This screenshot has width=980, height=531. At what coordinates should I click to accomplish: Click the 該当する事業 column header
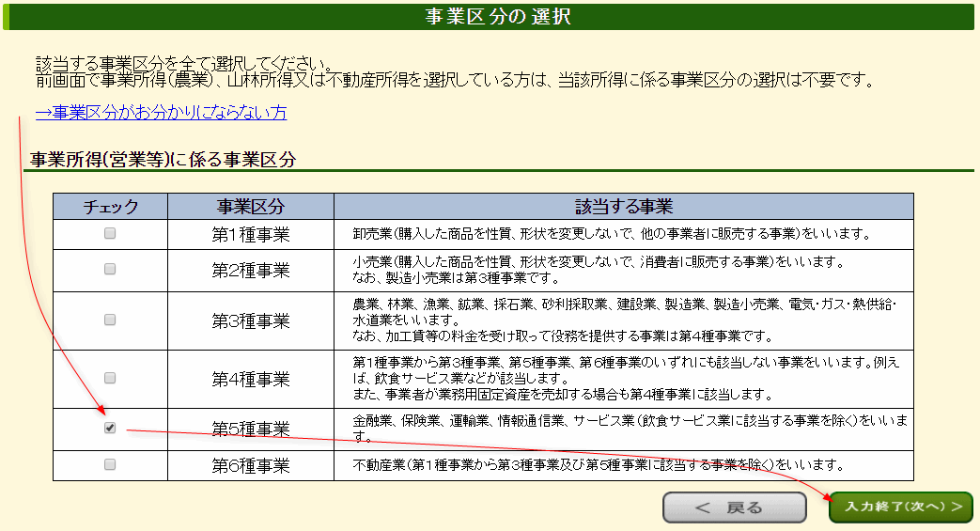point(623,207)
